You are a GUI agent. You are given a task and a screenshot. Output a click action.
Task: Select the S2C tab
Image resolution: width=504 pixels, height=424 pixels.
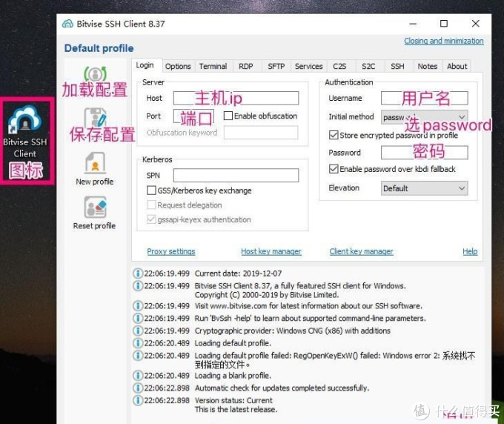pyautogui.click(x=368, y=66)
